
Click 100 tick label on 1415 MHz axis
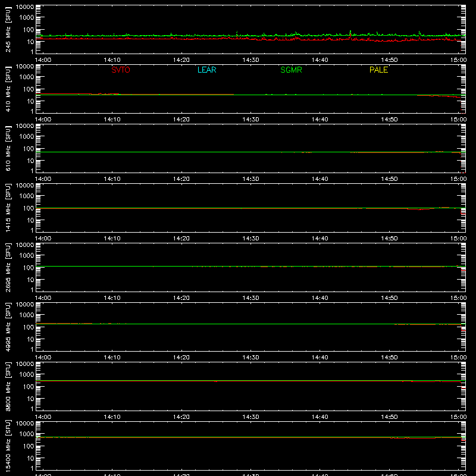29,208
